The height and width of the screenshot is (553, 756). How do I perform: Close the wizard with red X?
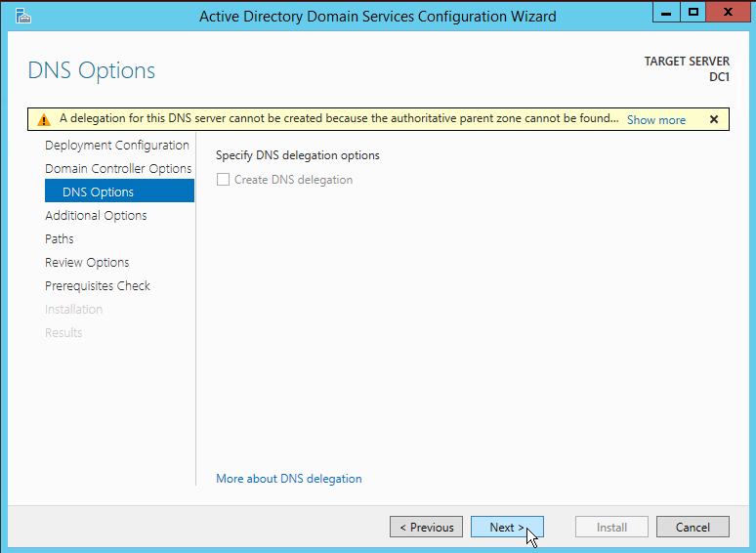click(x=728, y=12)
